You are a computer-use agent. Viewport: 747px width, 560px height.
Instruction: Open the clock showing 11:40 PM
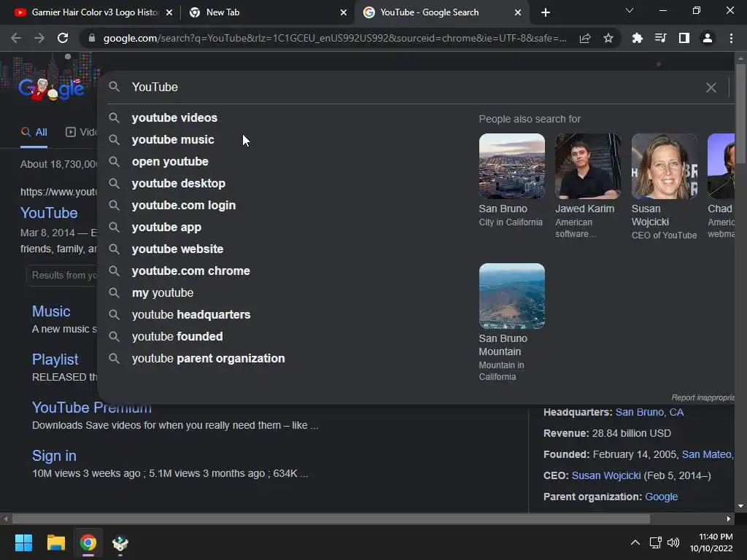[711, 542]
